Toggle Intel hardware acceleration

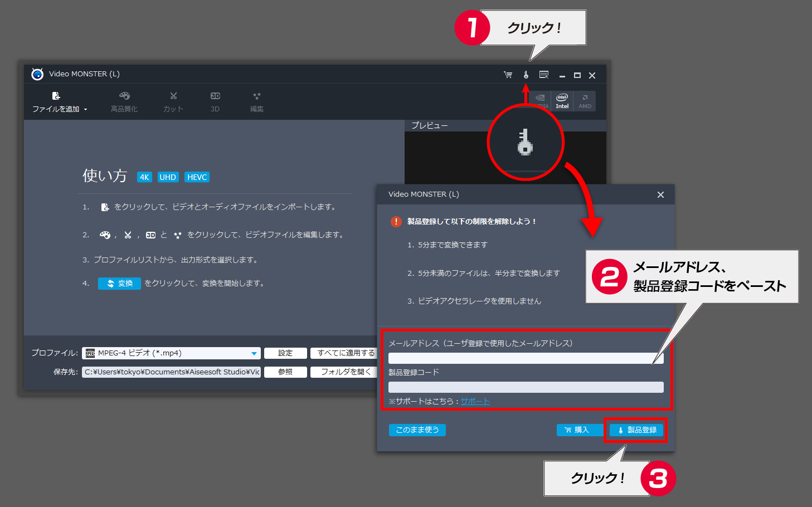(562, 101)
